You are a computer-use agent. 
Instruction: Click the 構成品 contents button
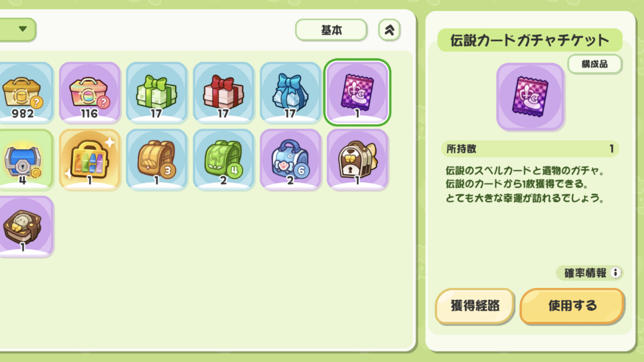[595, 64]
